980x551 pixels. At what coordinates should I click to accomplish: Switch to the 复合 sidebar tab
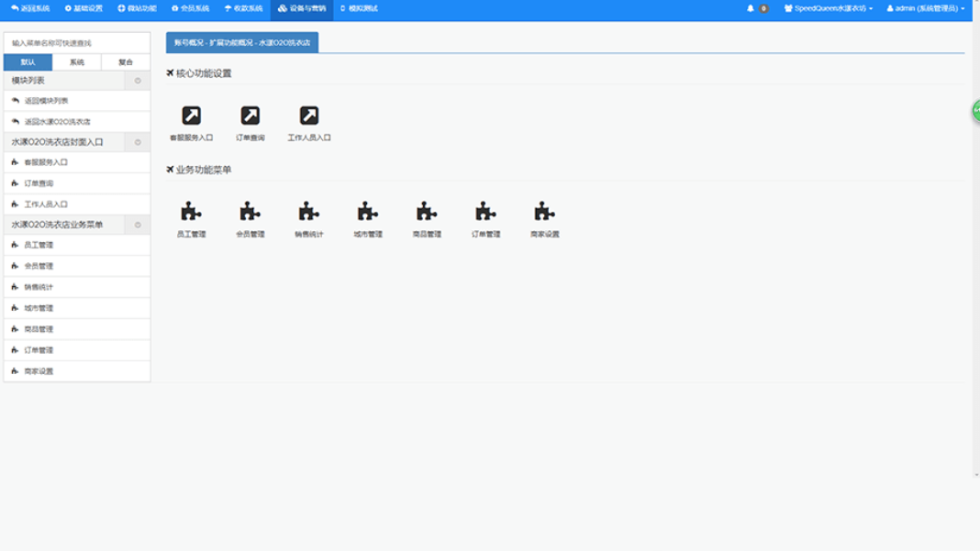(126, 62)
